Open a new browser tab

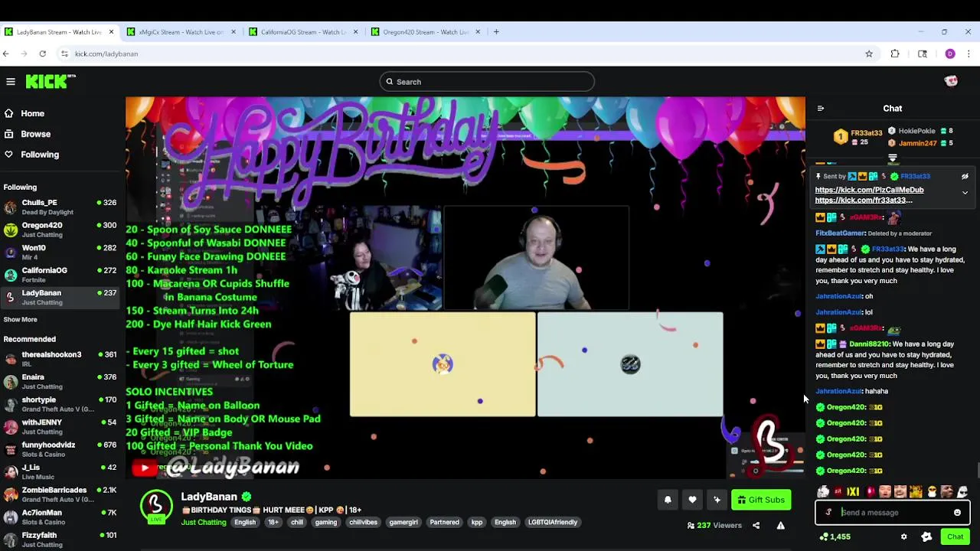pyautogui.click(x=496, y=32)
